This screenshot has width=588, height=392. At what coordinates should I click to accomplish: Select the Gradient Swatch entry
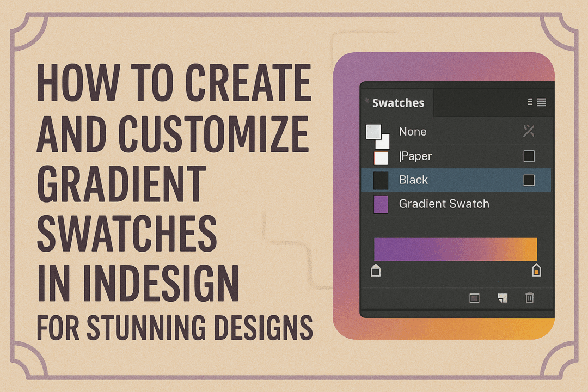(444, 204)
